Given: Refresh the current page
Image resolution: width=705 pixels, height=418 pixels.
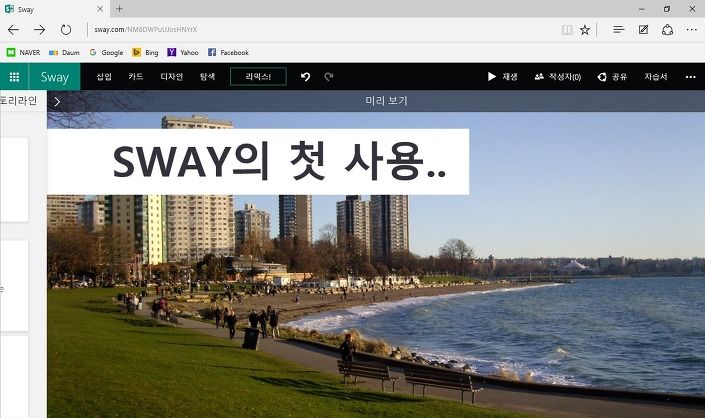Looking at the screenshot, I should click(66, 30).
